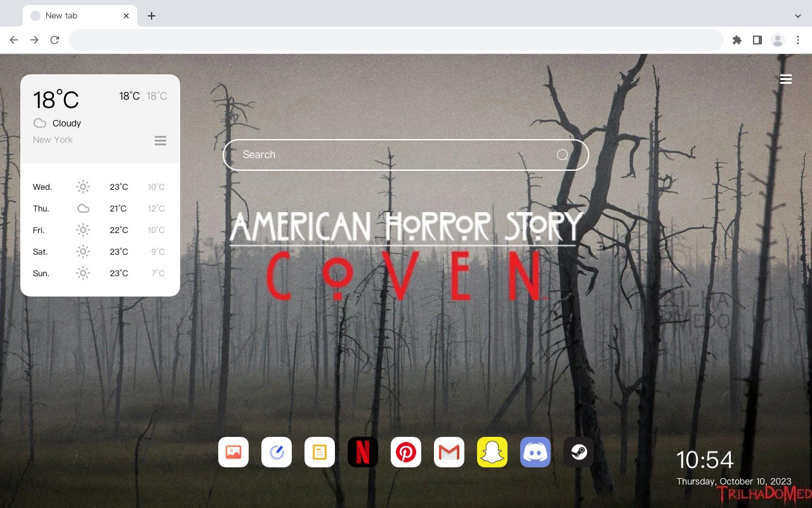Click the search magnifier icon
Image resolution: width=812 pixels, height=508 pixels.
(562, 155)
